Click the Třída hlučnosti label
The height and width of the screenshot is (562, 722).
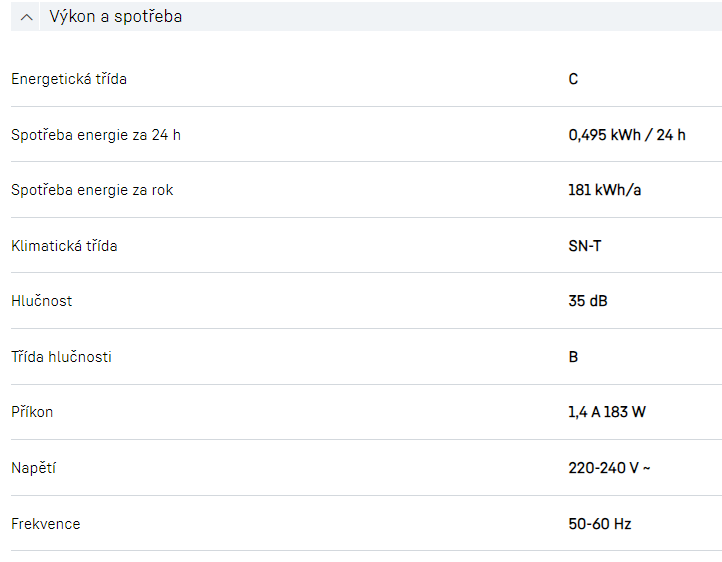61,357
